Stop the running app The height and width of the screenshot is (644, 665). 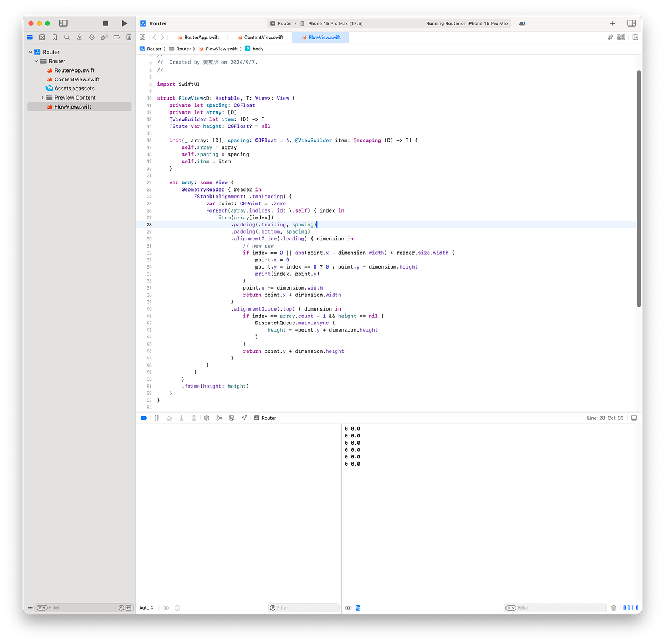pyautogui.click(x=105, y=23)
